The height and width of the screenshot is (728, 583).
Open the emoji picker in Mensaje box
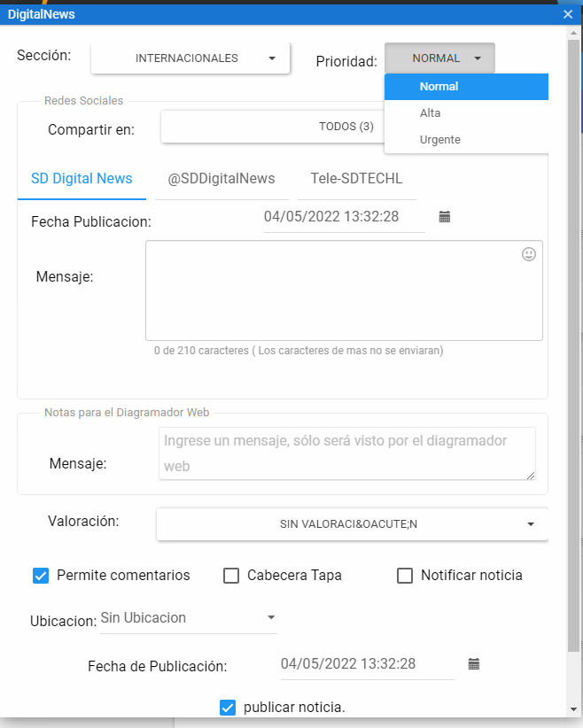(x=529, y=254)
